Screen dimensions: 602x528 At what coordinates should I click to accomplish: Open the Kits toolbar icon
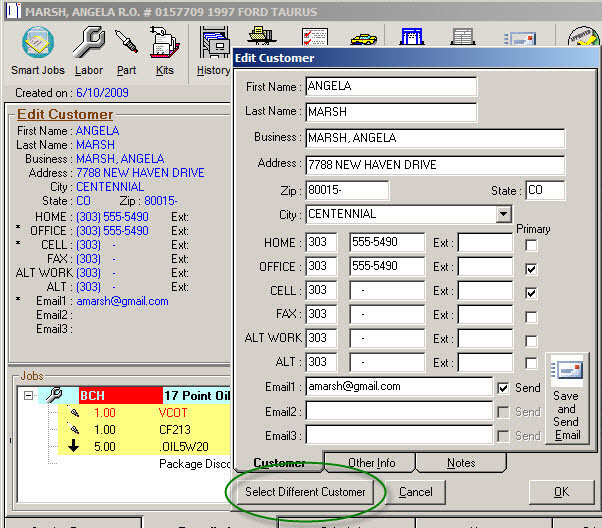coord(164,44)
